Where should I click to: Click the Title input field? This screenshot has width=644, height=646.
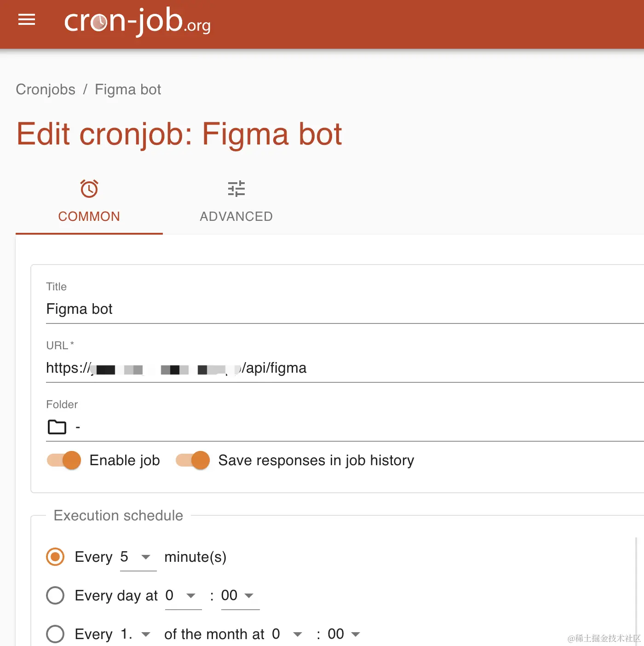click(x=345, y=309)
